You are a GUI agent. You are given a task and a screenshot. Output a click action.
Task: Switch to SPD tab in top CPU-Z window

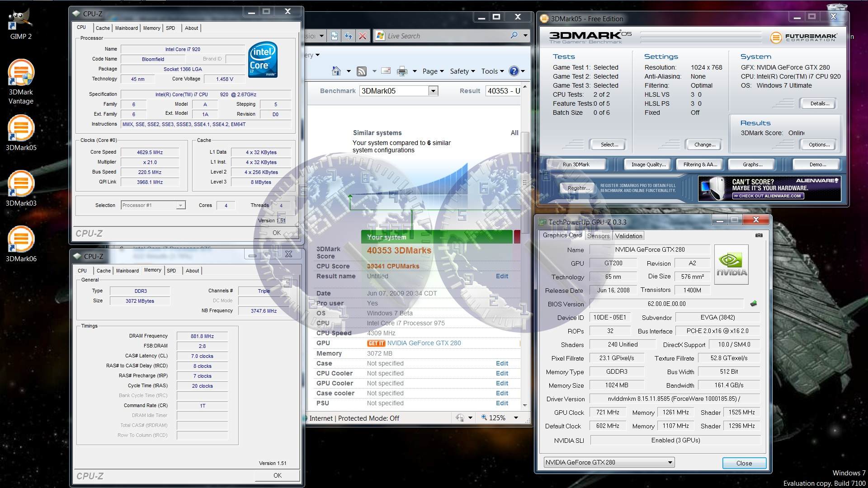click(x=170, y=28)
